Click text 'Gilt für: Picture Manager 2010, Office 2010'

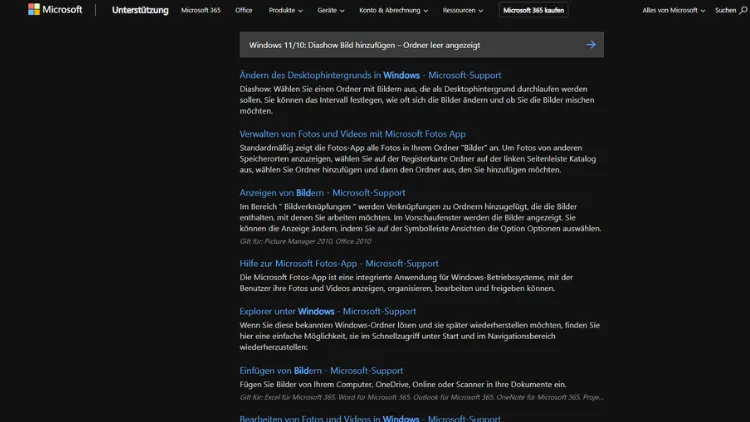[x=305, y=241]
